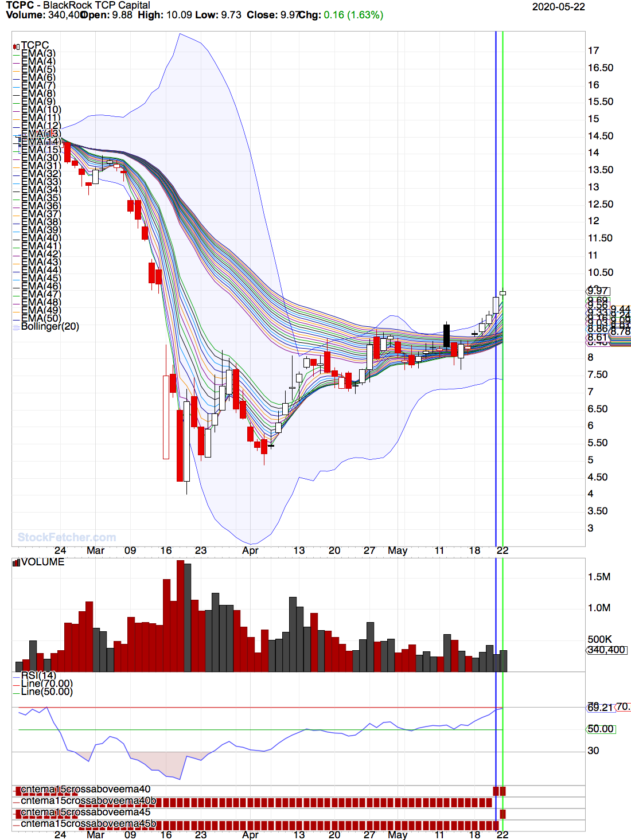Click the tallest red volume bar

(x=180, y=616)
